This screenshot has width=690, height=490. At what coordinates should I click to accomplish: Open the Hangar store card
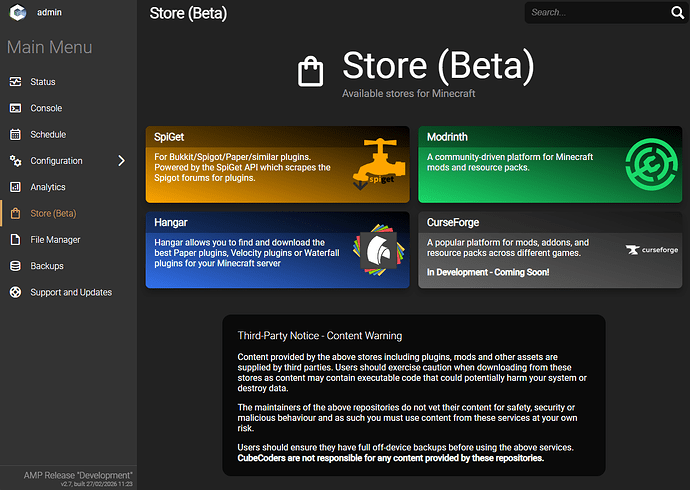tap(278, 250)
